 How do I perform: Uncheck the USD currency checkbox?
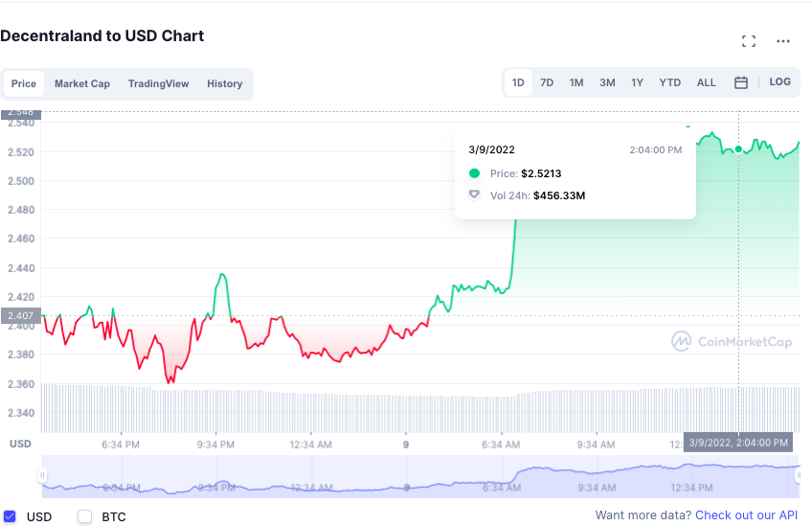pos(10,516)
